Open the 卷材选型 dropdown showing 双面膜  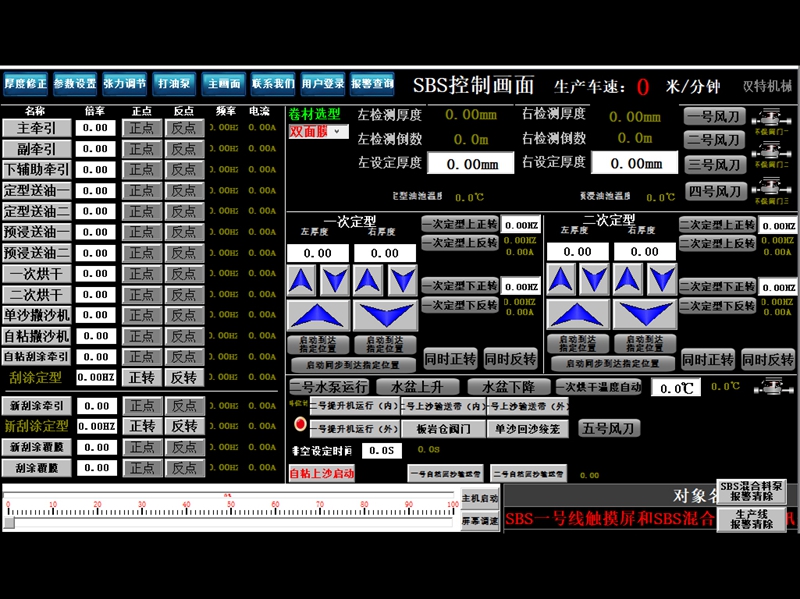317,132
